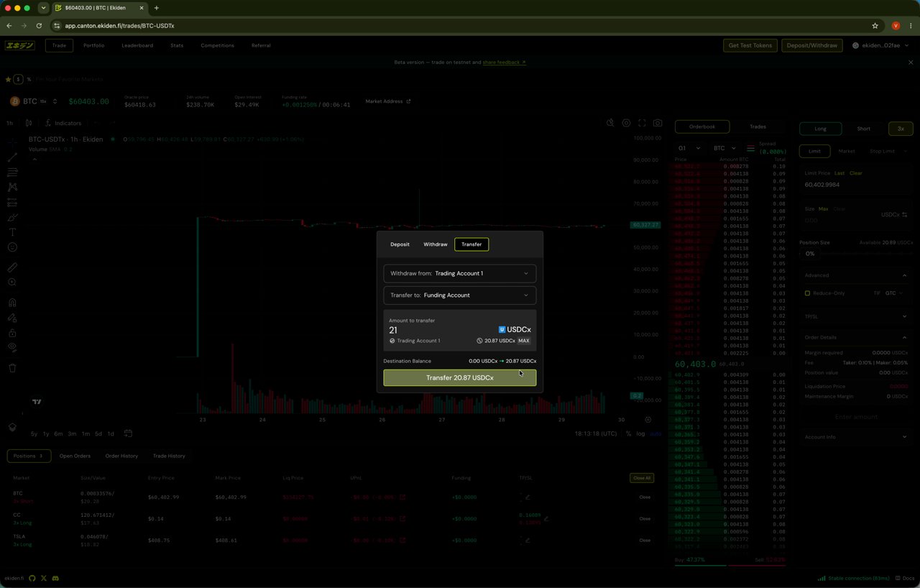Viewport: 920px width, 588px height.
Task: Hide all drawings with eye icon
Action: click(x=12, y=348)
